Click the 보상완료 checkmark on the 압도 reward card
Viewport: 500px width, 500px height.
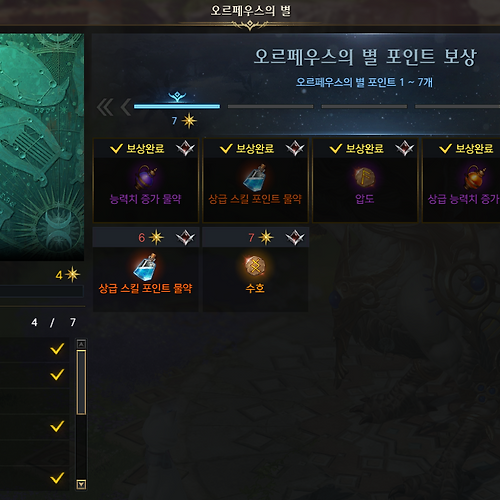(336, 148)
